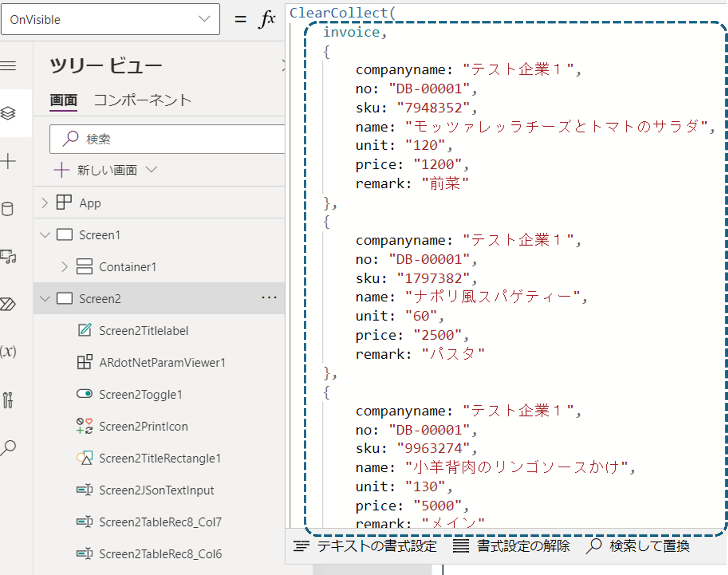
Task: Select Screen2Toggle1 control
Action: 140,395
